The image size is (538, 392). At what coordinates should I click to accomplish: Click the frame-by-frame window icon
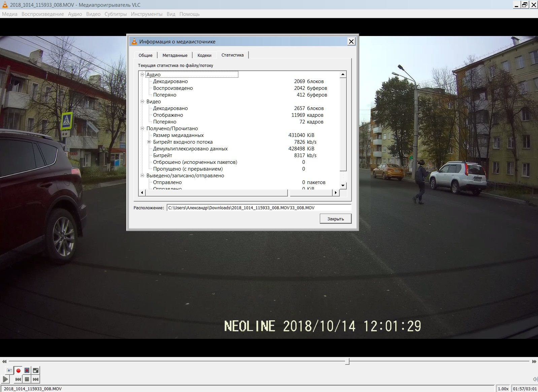pos(36,370)
